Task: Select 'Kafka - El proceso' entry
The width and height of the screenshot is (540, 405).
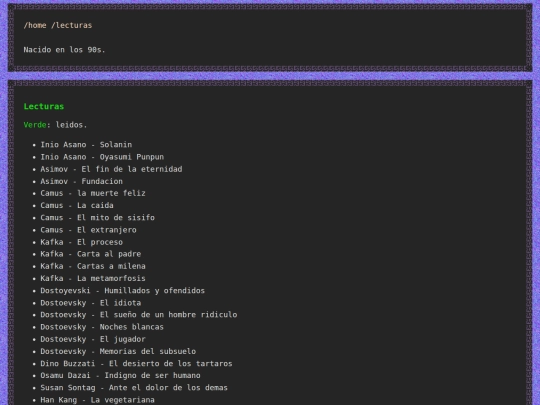Action: (82, 242)
